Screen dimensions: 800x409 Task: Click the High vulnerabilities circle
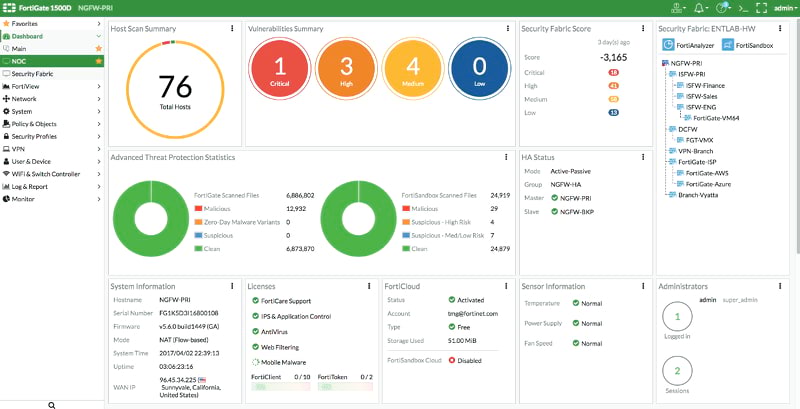point(346,68)
